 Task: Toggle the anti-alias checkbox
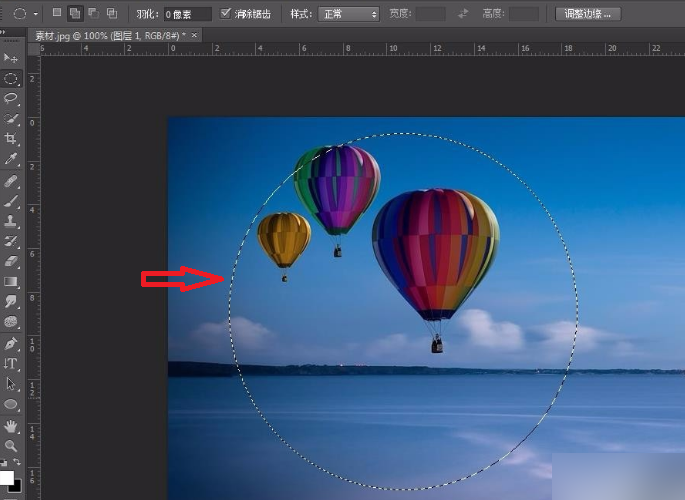click(x=226, y=14)
